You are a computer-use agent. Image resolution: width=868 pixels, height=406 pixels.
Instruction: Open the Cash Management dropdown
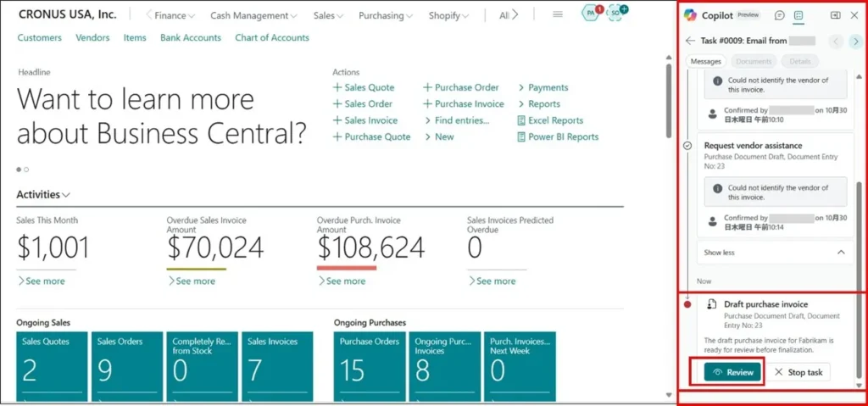pos(253,15)
